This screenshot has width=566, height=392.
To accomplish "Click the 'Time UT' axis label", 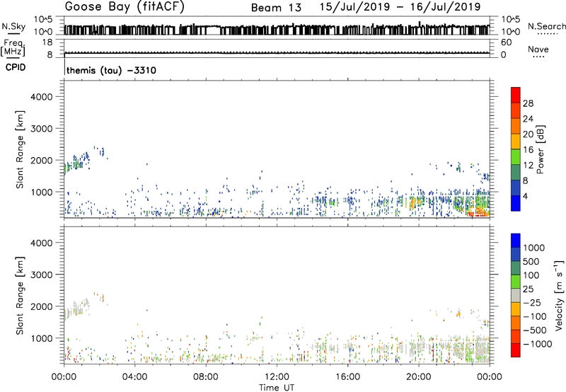I will click(277, 388).
